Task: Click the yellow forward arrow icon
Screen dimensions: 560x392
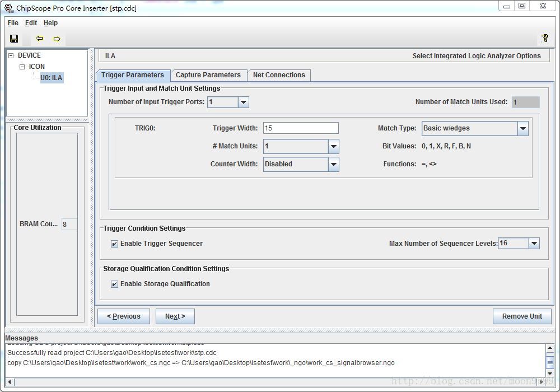Action: click(57, 39)
